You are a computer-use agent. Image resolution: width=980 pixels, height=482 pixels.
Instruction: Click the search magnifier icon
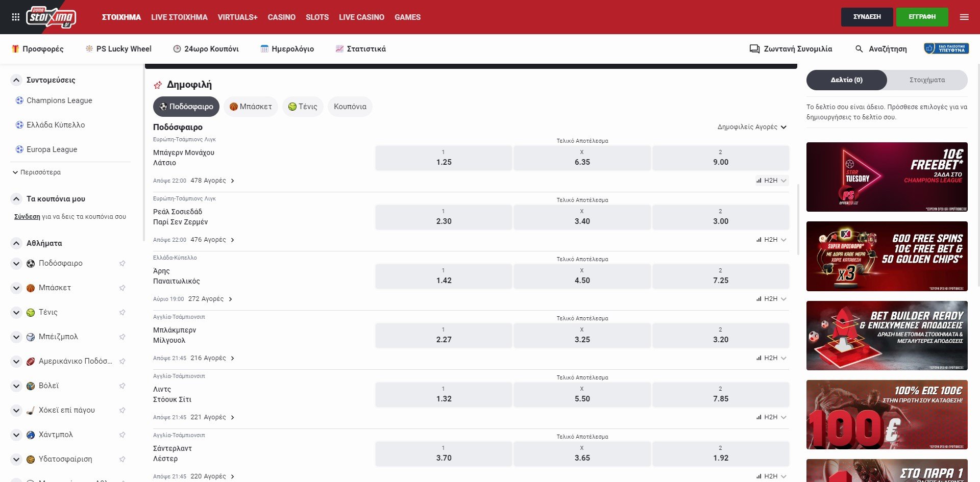[859, 49]
